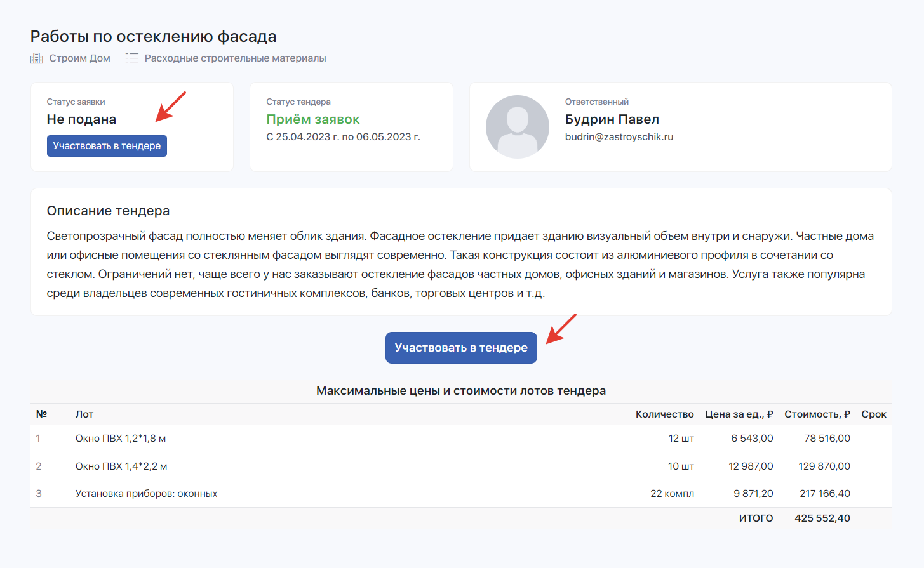Select the Установка приборов: оконных lot row
924x568 pixels.
146,494
